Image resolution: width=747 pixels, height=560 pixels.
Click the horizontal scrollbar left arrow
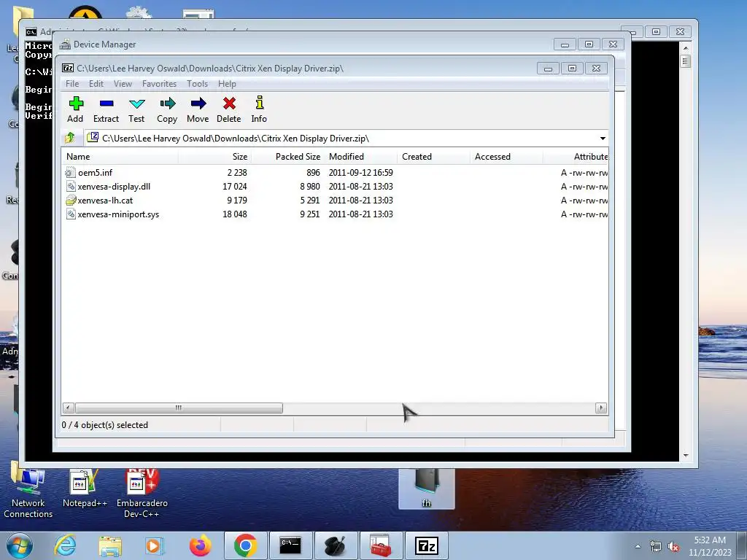(68, 408)
